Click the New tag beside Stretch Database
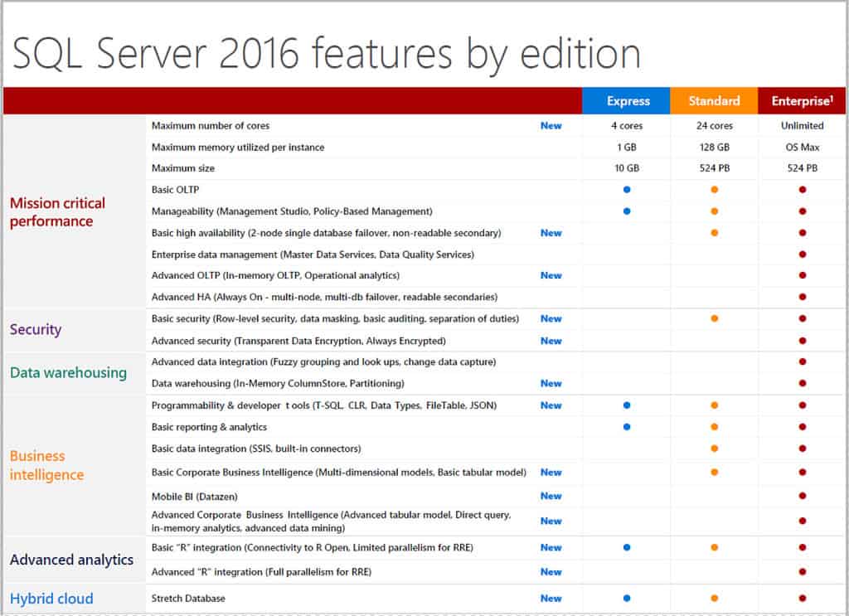The image size is (849, 616). tap(551, 598)
